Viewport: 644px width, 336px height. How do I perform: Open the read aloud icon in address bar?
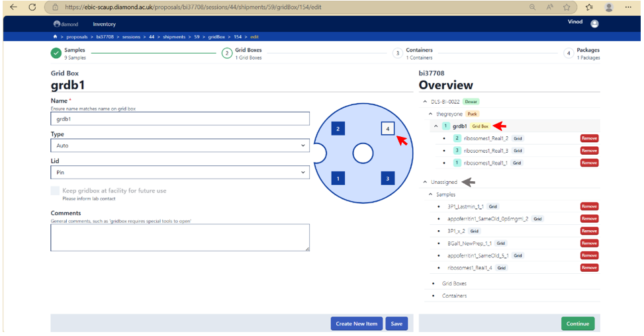pos(549,7)
